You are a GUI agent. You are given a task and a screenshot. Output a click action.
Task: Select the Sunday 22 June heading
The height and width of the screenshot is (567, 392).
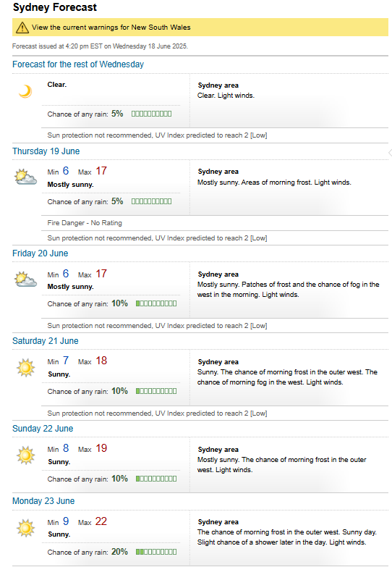click(x=43, y=429)
